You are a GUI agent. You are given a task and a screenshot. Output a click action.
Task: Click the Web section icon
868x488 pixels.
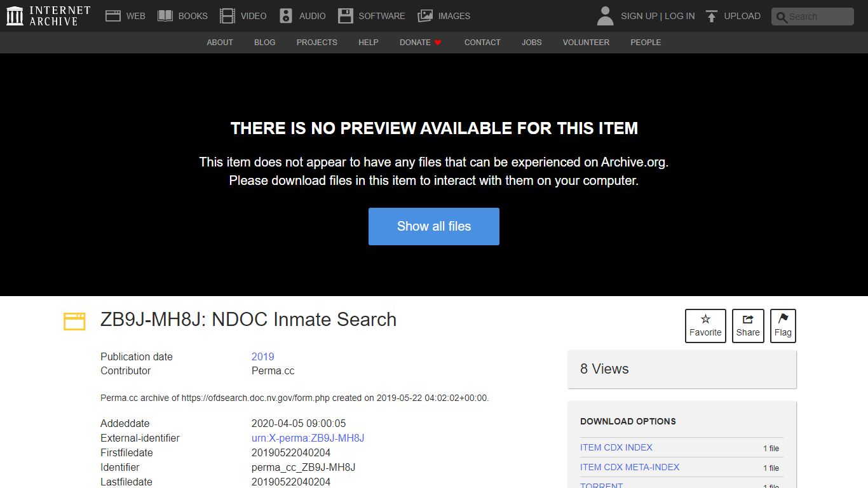pyautogui.click(x=113, y=16)
